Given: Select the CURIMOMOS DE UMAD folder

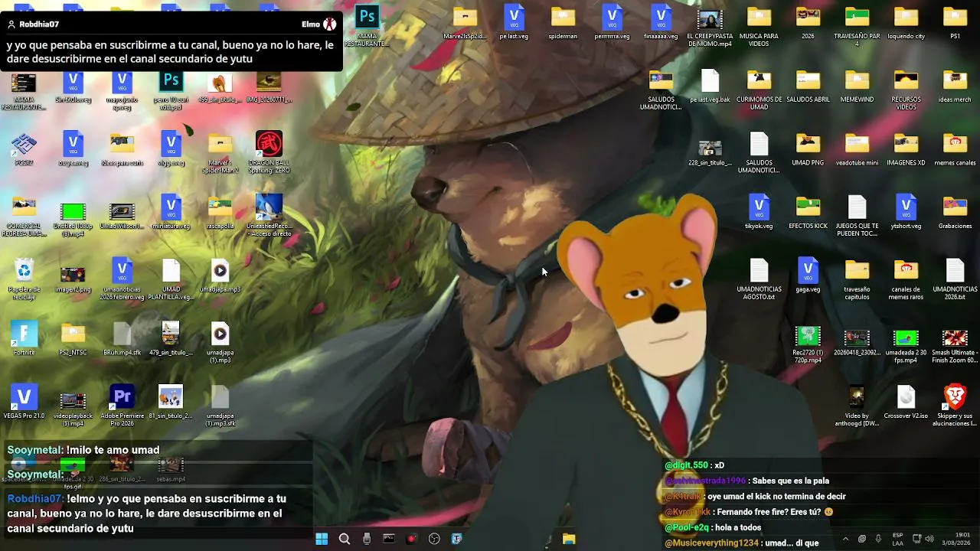Looking at the screenshot, I should (759, 90).
